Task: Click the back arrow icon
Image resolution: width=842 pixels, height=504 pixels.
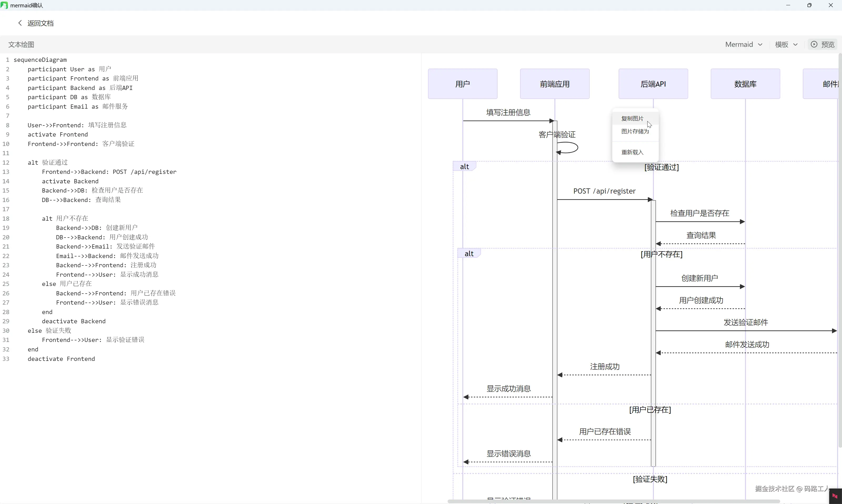Action: point(20,23)
